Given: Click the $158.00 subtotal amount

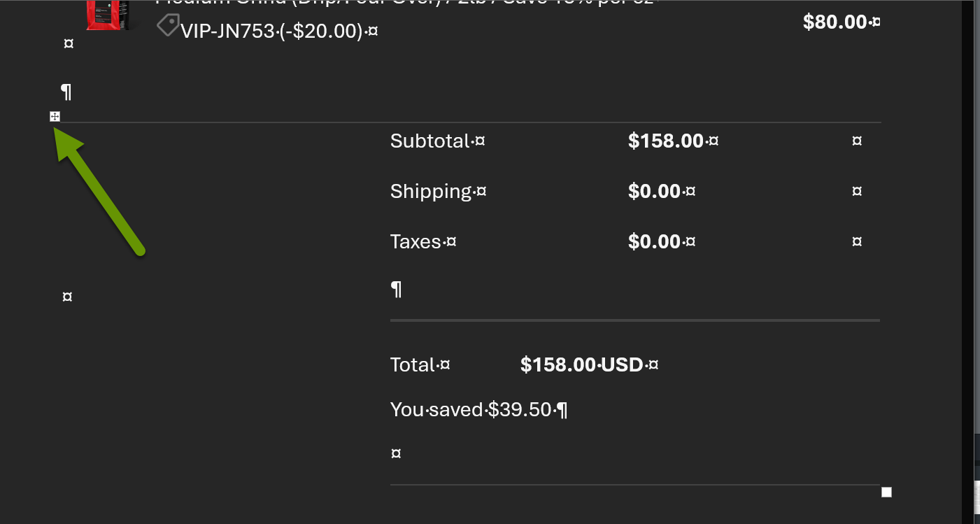Looking at the screenshot, I should (x=666, y=141).
